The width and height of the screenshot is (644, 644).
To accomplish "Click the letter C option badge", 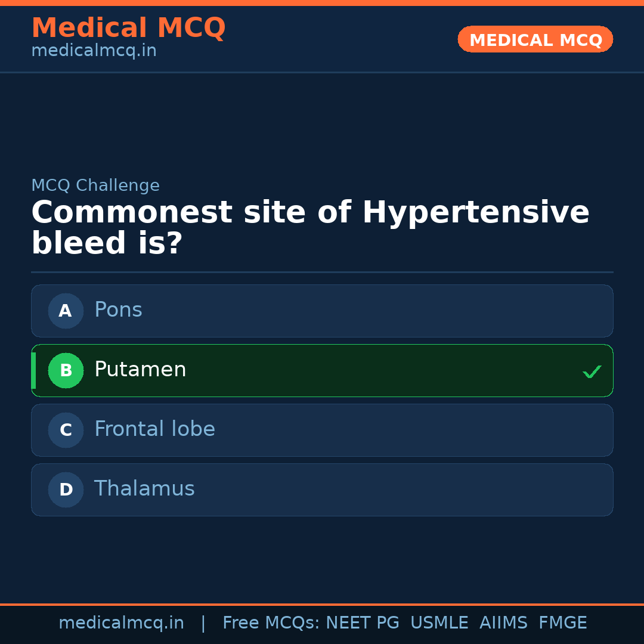I will (66, 430).
